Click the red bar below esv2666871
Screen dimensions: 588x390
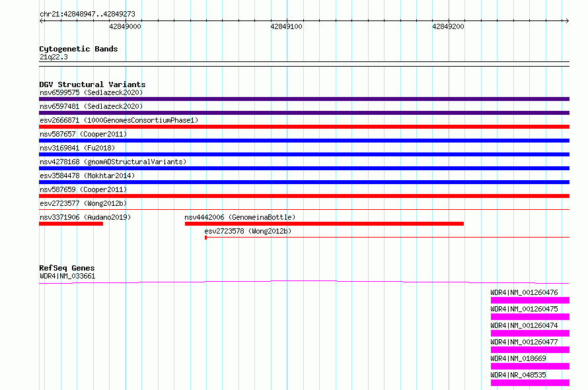(304, 127)
